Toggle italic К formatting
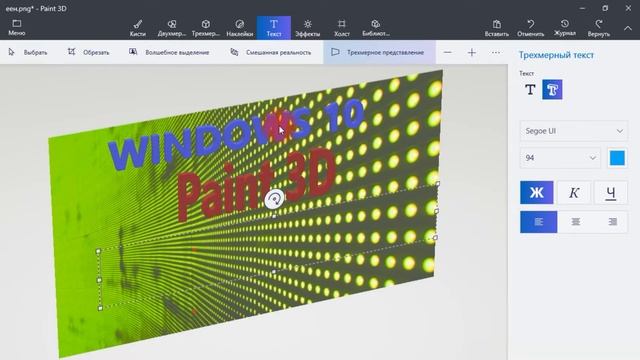640x360 pixels. pyautogui.click(x=574, y=193)
